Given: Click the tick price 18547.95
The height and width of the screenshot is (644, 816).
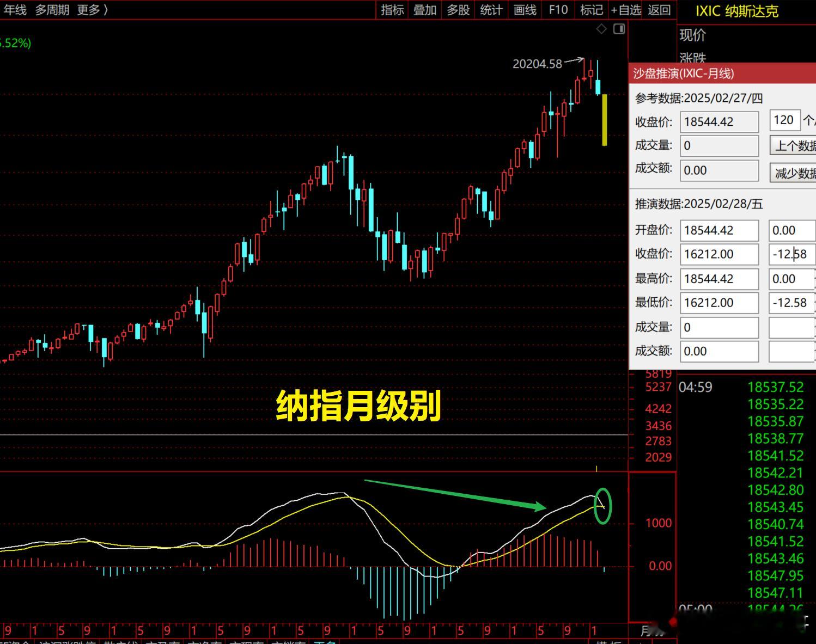Looking at the screenshot, I should tap(775, 575).
